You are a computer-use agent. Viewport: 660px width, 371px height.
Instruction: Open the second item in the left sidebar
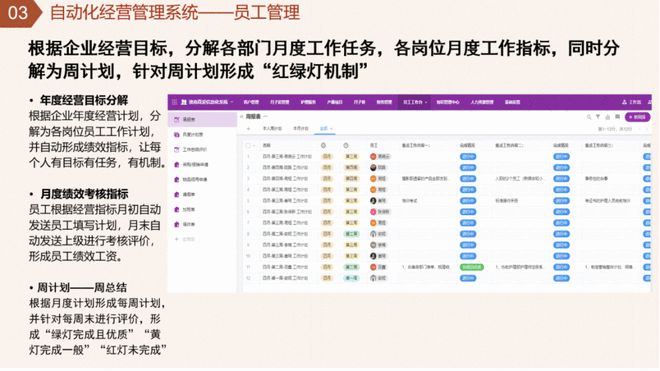tap(202, 135)
